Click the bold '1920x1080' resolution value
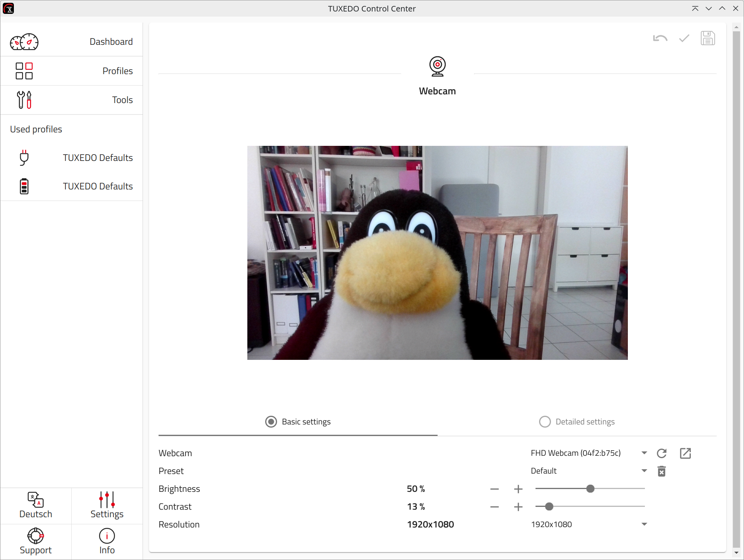Image resolution: width=744 pixels, height=560 pixels. pos(430,524)
